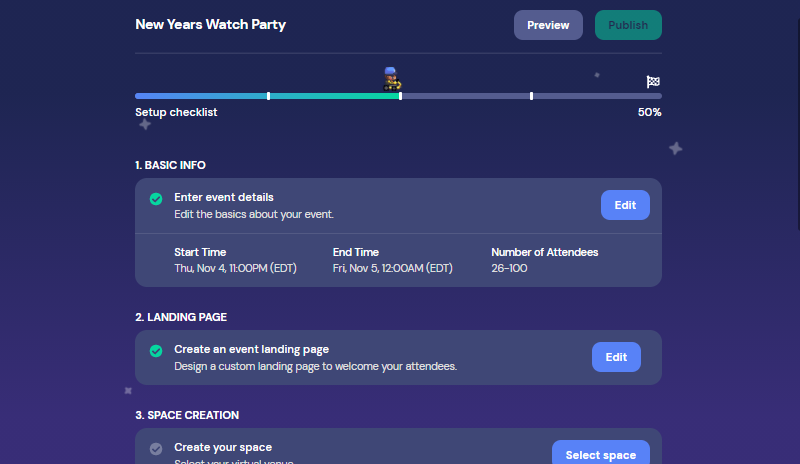The image size is (800, 464).
Task: Click the green checkmark beside Enter event details
Action: point(156,199)
